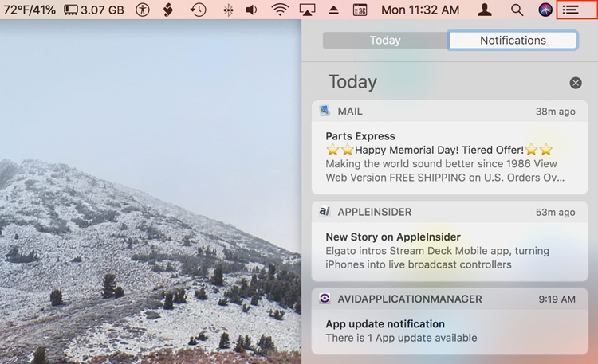Click the menu bar icon beside accessibility figure
The height and width of the screenshot is (364, 598).
[x=168, y=10]
